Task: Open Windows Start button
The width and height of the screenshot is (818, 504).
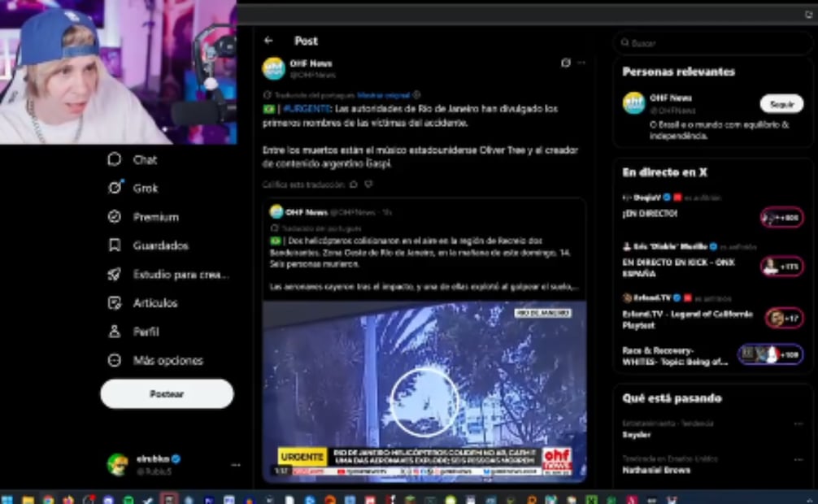Action: click(x=7, y=500)
